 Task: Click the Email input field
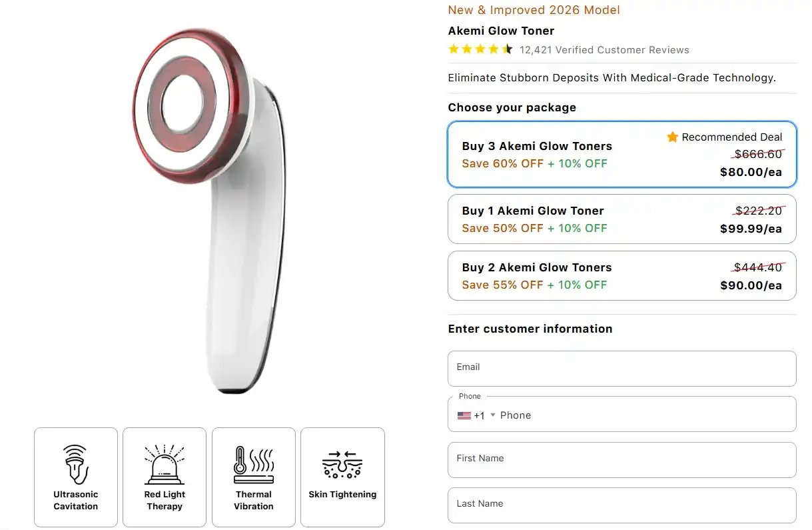[621, 369]
